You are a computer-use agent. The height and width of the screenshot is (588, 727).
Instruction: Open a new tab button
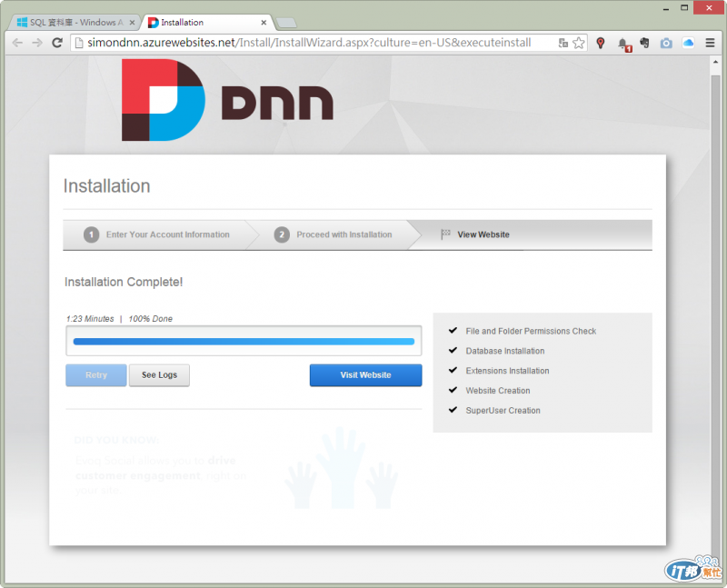286,23
